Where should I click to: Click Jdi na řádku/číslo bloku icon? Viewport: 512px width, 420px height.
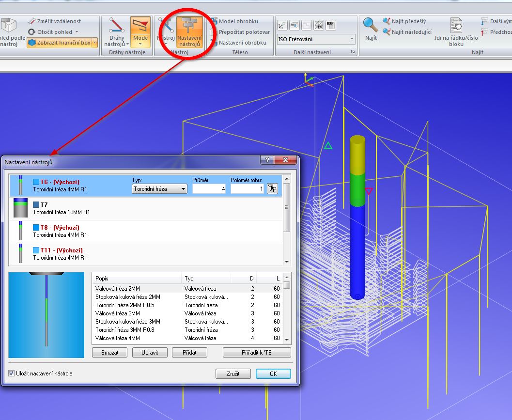pos(456,25)
